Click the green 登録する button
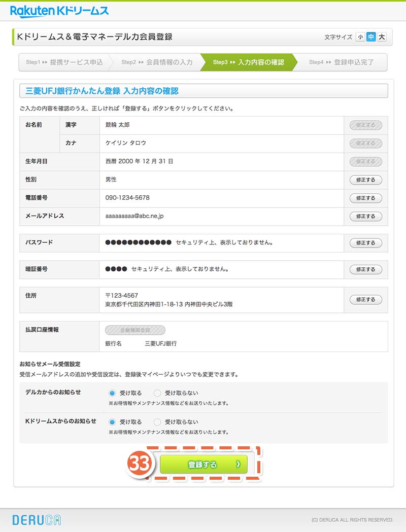This screenshot has width=406, height=532. pos(204,464)
